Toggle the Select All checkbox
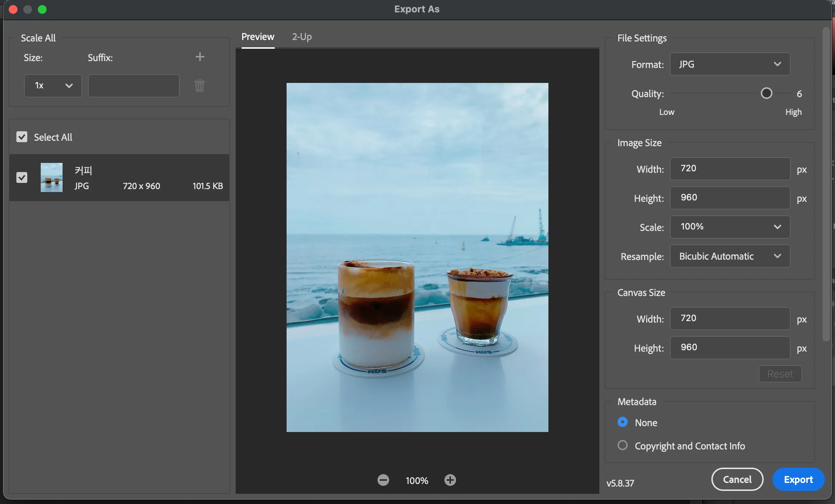835x504 pixels. [22, 137]
